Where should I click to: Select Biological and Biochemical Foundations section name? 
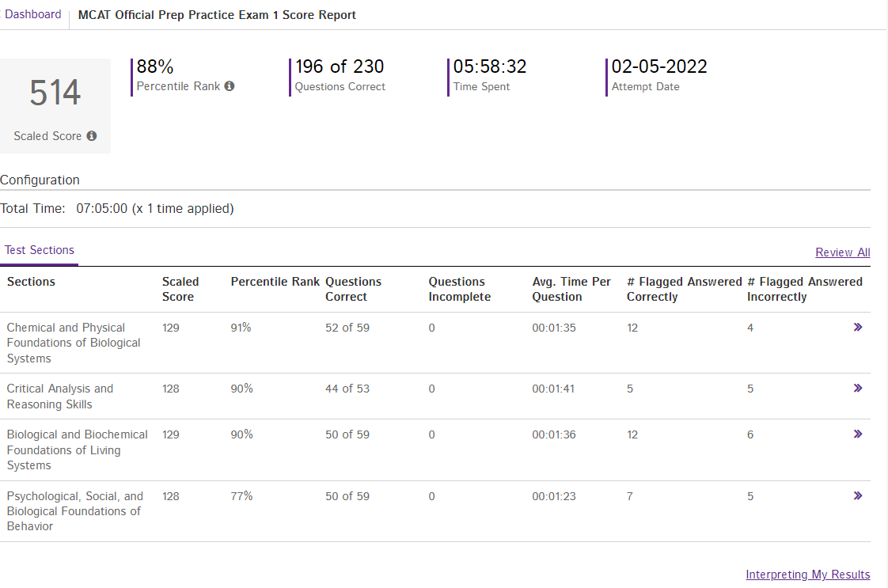77,450
